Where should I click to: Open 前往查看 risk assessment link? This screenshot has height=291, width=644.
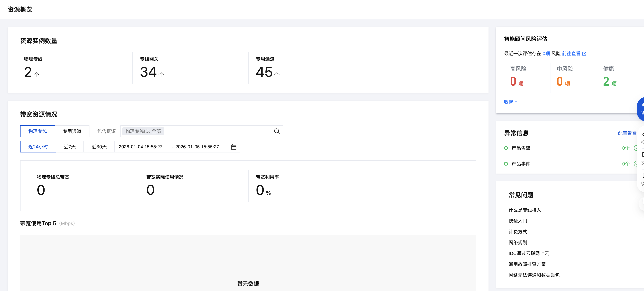click(x=571, y=53)
